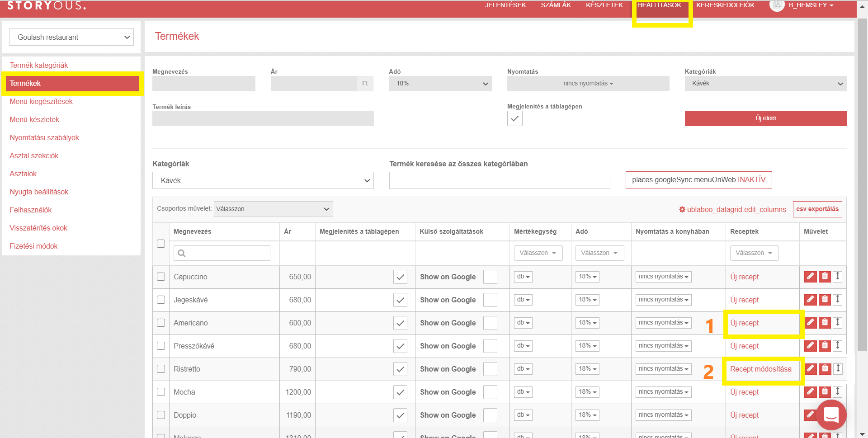The height and width of the screenshot is (438, 868).
Task: Select the Americano row checkbox
Action: (161, 323)
